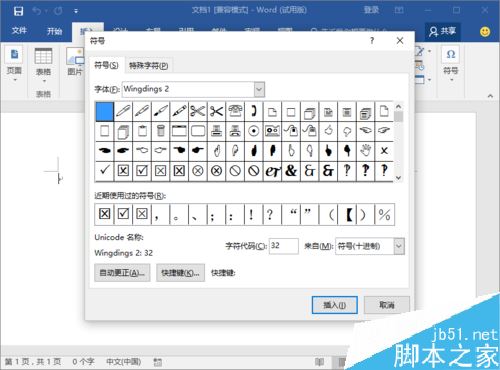Expand the Table dropdown arrow

[44, 81]
